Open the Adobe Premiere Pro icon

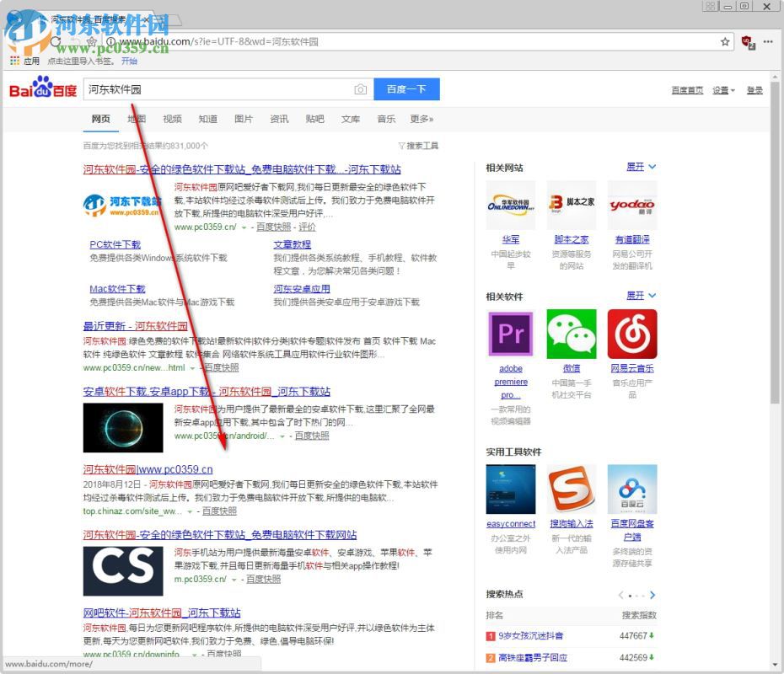tap(511, 334)
